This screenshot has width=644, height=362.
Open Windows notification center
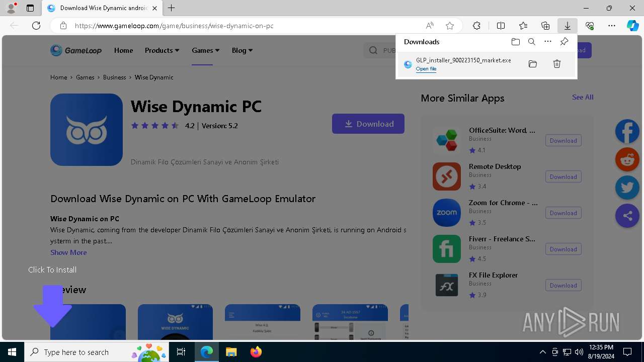[627, 352]
